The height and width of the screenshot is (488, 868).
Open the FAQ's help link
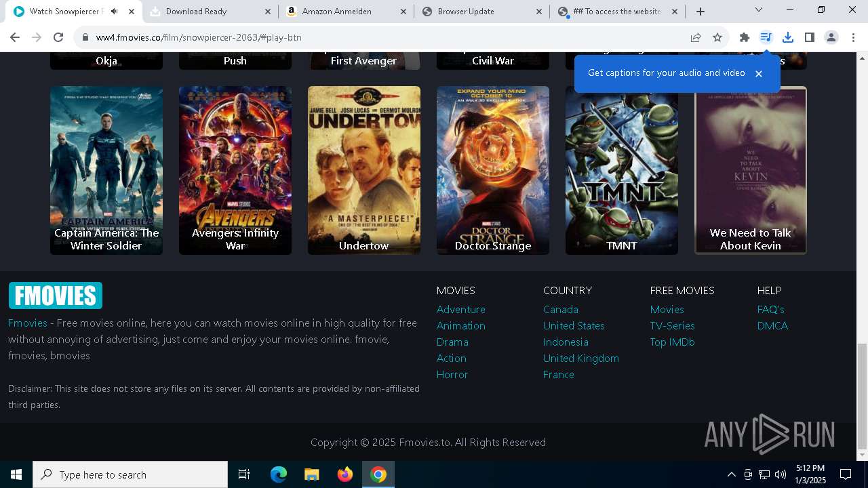771,309
